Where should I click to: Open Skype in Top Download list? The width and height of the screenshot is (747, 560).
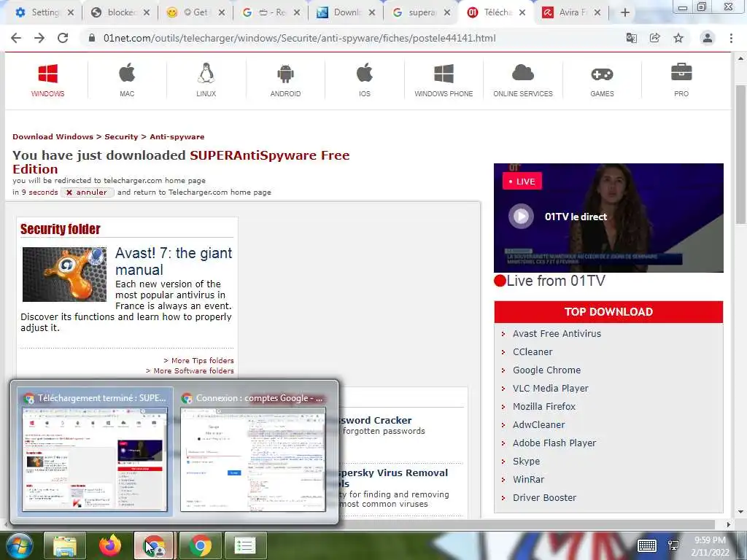[526, 461]
